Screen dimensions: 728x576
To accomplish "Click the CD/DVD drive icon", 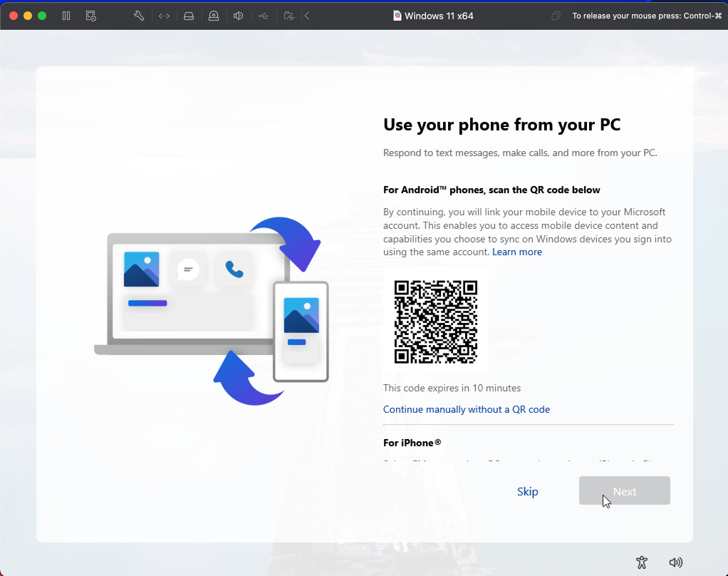I will tap(214, 16).
